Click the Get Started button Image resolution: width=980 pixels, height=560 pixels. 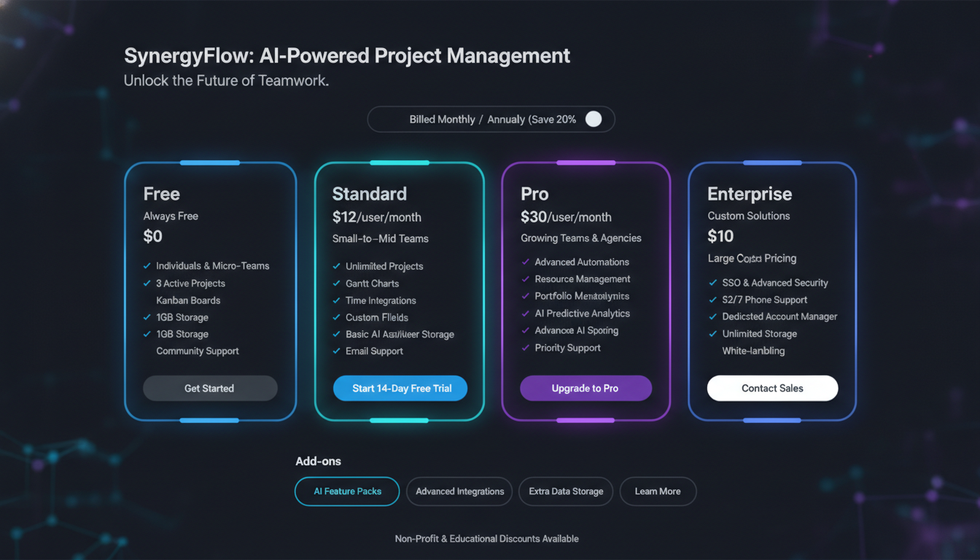[x=210, y=388]
